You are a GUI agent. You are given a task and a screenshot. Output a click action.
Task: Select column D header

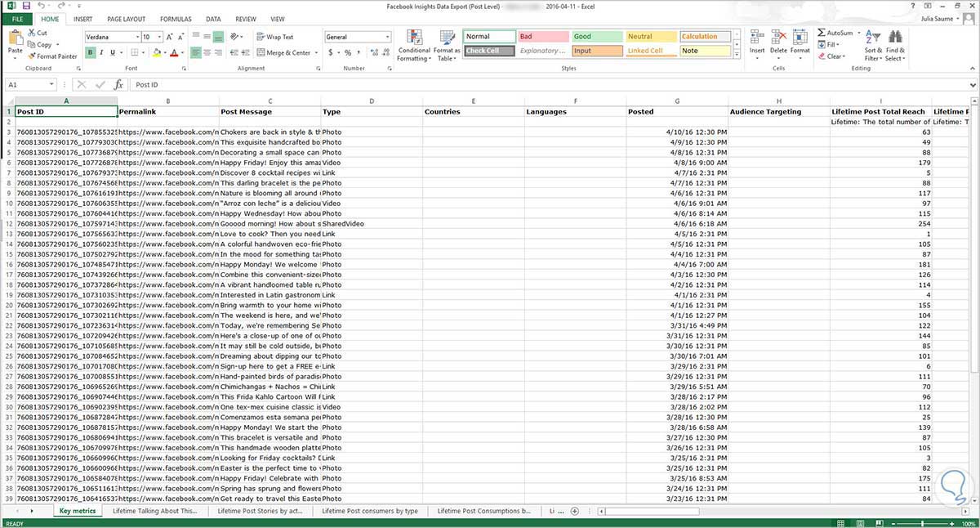[371, 101]
